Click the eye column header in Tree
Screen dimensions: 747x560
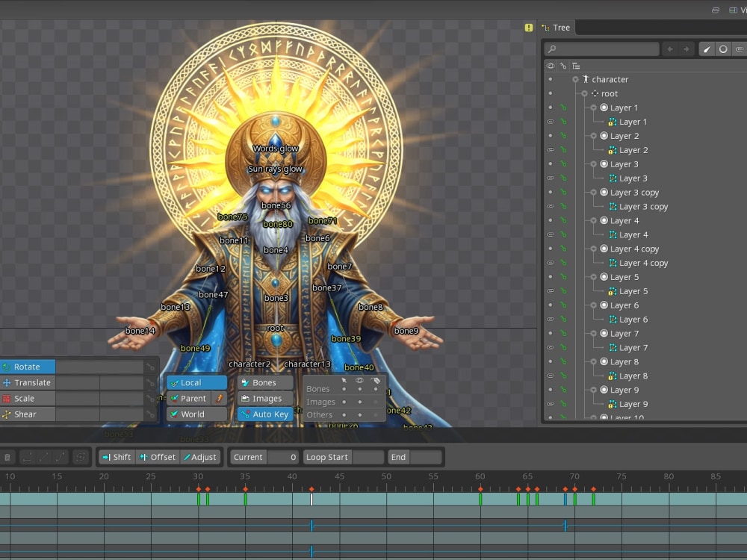551,66
